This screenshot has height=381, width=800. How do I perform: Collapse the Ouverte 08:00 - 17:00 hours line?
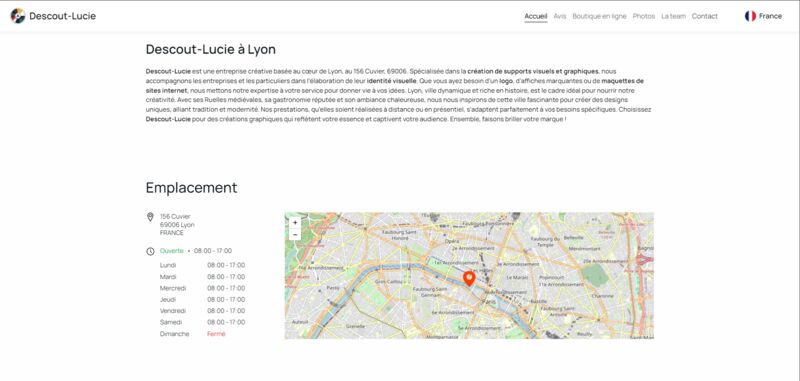pyautogui.click(x=196, y=251)
